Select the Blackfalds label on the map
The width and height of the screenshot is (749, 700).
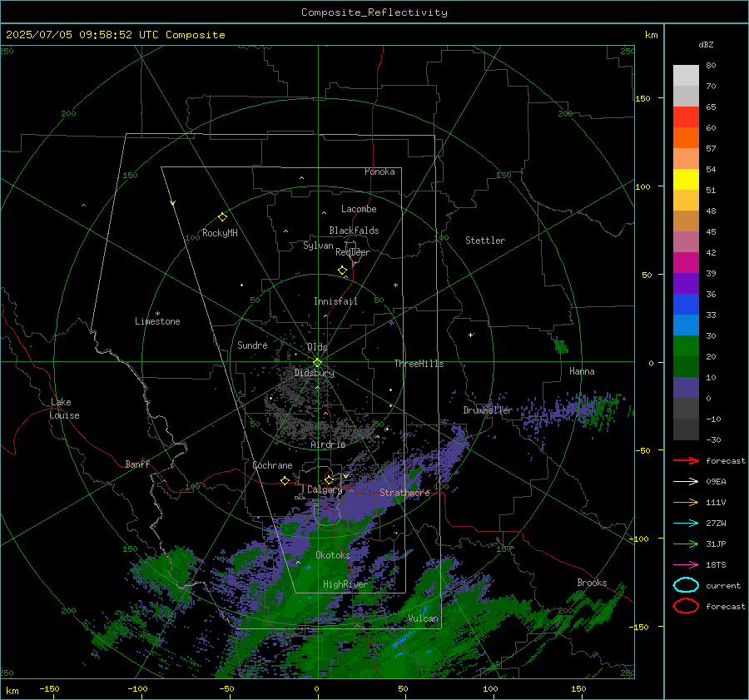[354, 231]
